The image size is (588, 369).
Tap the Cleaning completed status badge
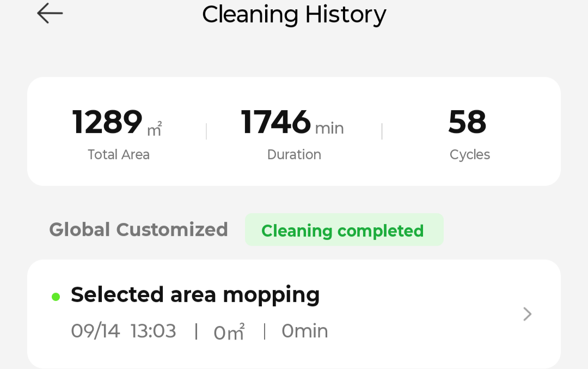(x=344, y=229)
